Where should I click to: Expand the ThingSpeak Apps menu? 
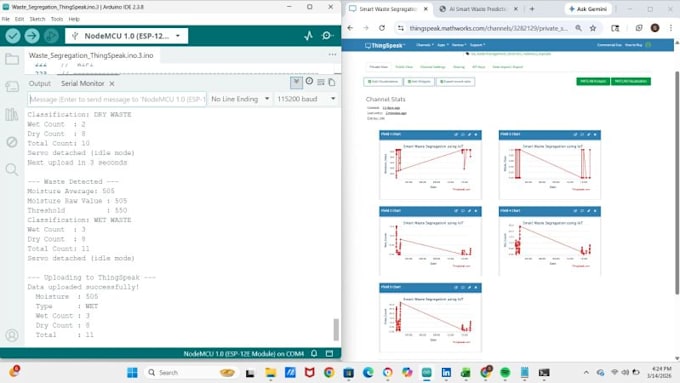442,45
